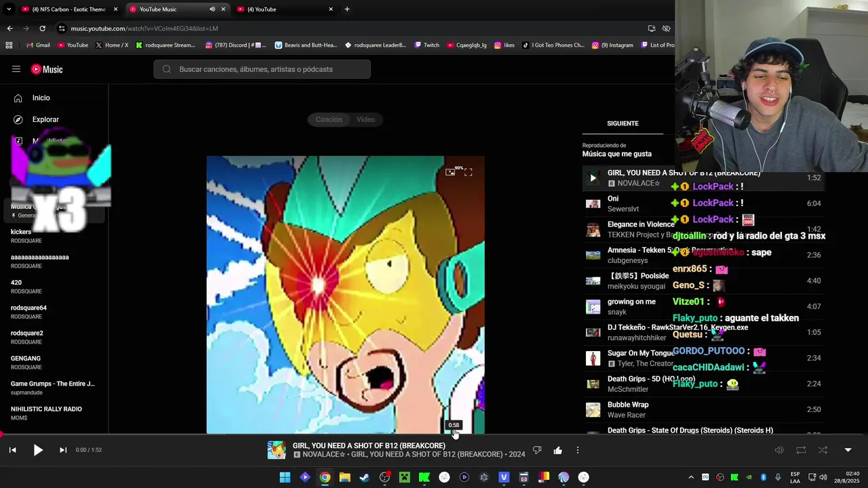This screenshot has width=868, height=488.
Task: Open the YouTube Music hamburger menu
Action: pos(16,69)
